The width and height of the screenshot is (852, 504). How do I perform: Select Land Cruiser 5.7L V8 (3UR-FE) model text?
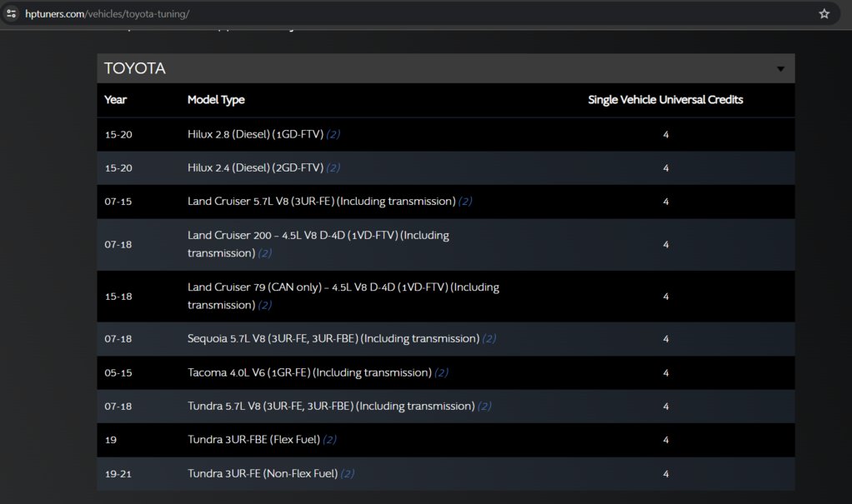pos(322,202)
